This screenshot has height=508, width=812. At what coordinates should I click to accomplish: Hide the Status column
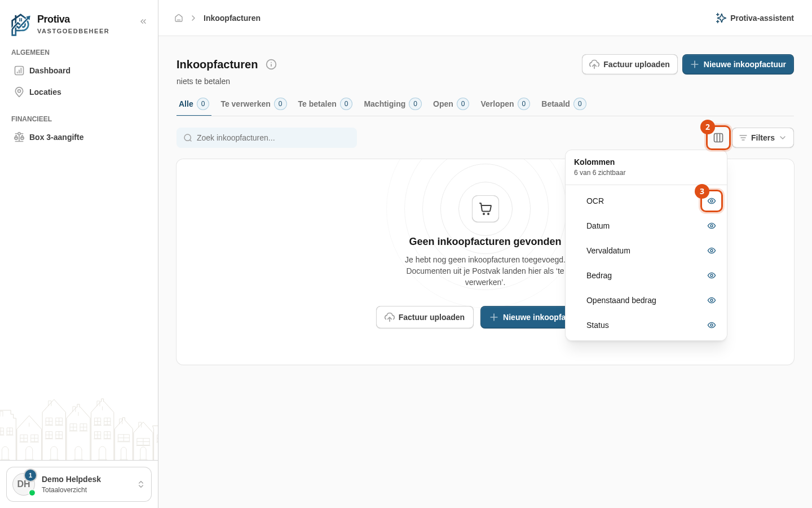coord(712,325)
